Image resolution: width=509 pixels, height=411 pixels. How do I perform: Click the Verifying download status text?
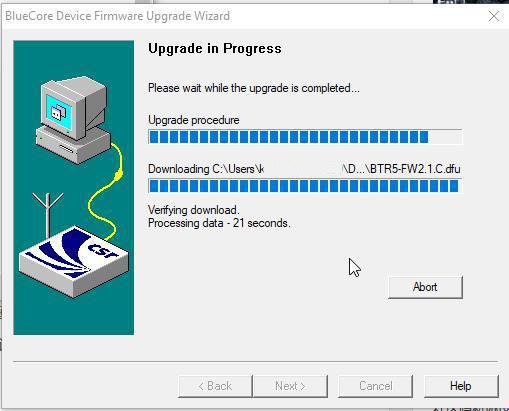[x=194, y=210]
